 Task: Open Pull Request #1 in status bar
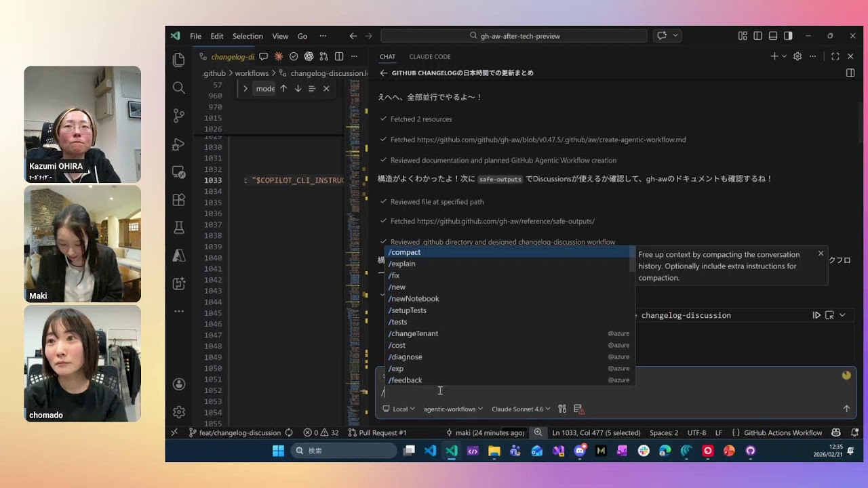pos(377,432)
